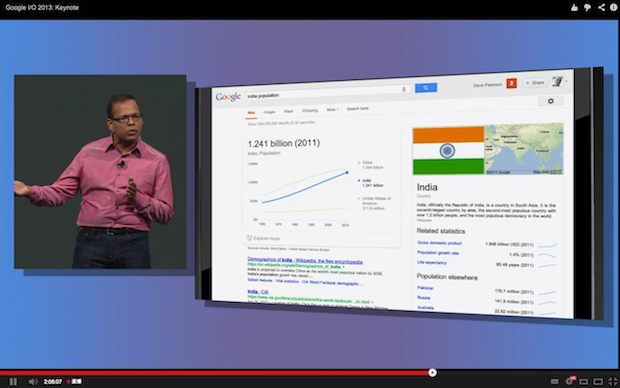Click the red progress bar scrubber handle
Image resolution: width=620 pixels, height=388 pixels.
tap(432, 373)
